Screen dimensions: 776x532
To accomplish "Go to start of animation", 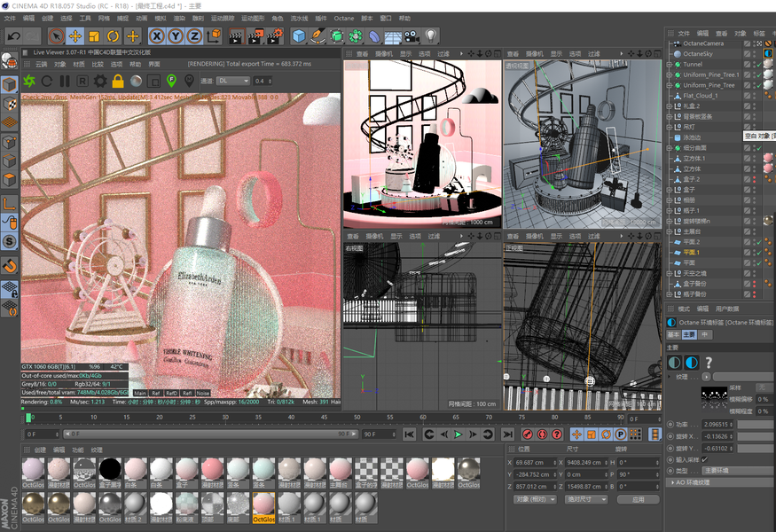I will (x=409, y=434).
